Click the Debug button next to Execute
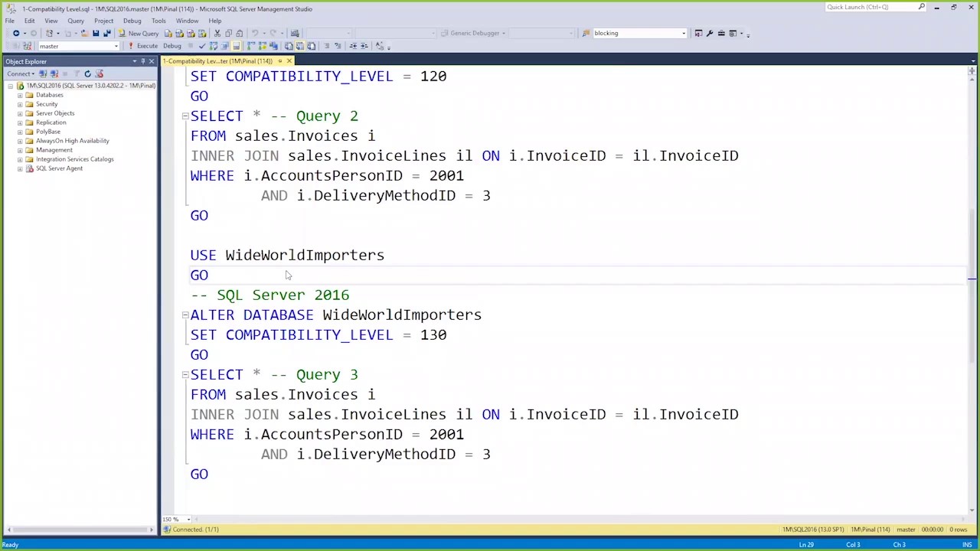The height and width of the screenshot is (551, 980). click(172, 46)
